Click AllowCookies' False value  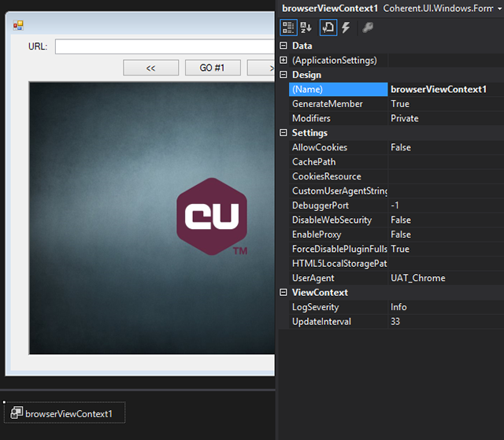pyautogui.click(x=447, y=147)
